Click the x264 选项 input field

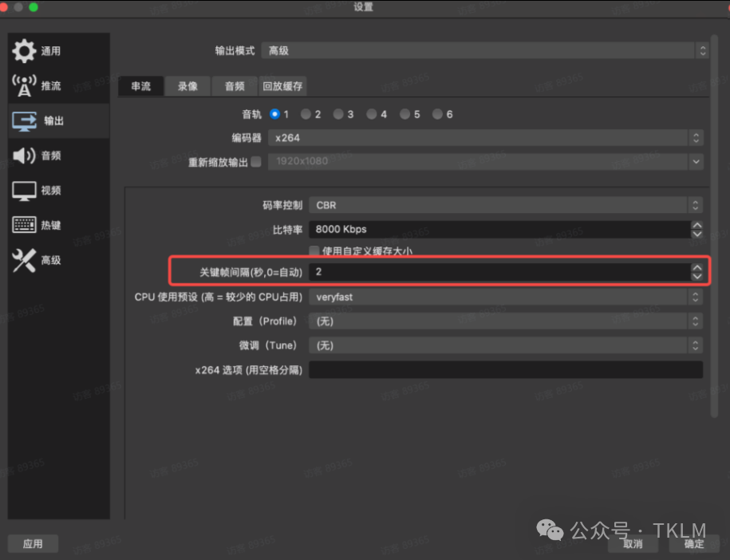pyautogui.click(x=507, y=369)
